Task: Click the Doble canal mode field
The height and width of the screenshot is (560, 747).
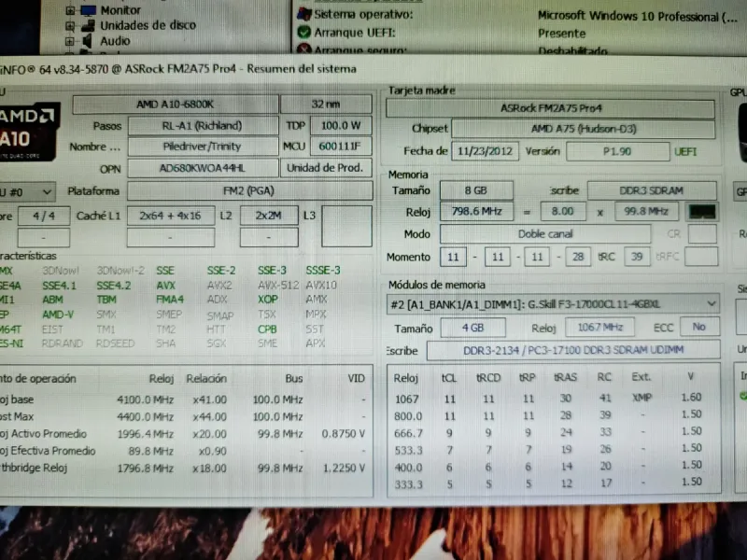Action: [x=545, y=234]
